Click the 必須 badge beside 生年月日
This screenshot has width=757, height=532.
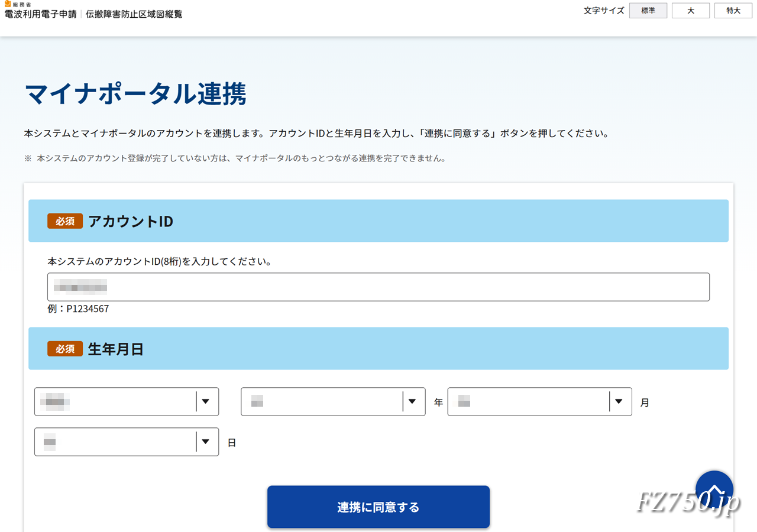[x=65, y=349]
